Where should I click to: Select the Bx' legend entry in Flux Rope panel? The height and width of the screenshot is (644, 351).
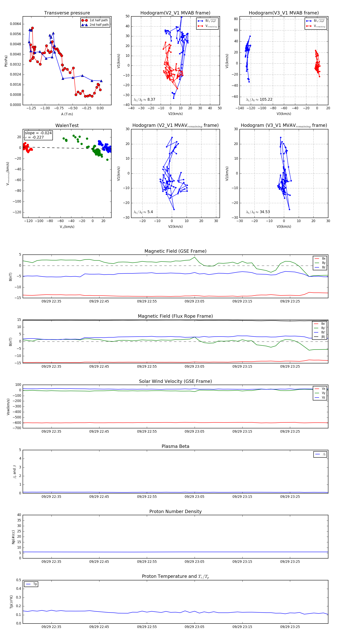pos(320,324)
